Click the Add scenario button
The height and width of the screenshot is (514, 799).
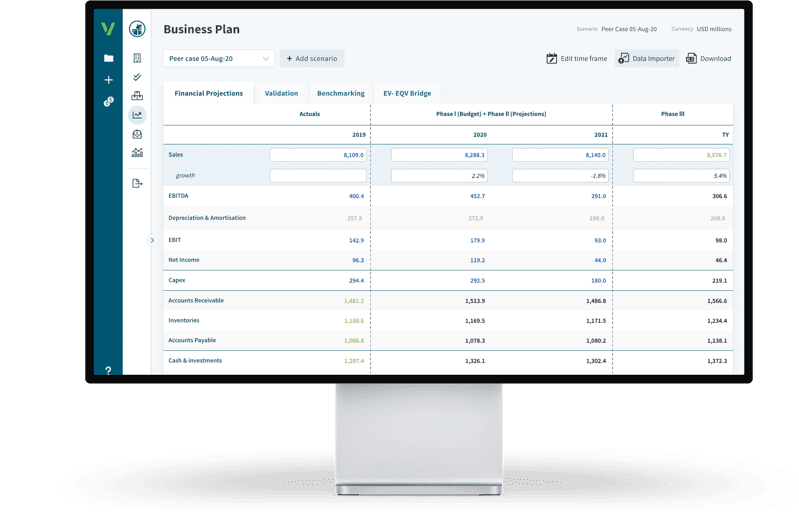[311, 59]
